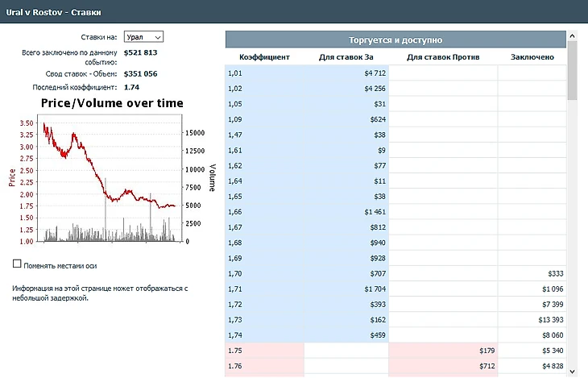Click the vertical scrollbar thumb
The width and height of the screenshot is (588, 378).
(x=573, y=71)
